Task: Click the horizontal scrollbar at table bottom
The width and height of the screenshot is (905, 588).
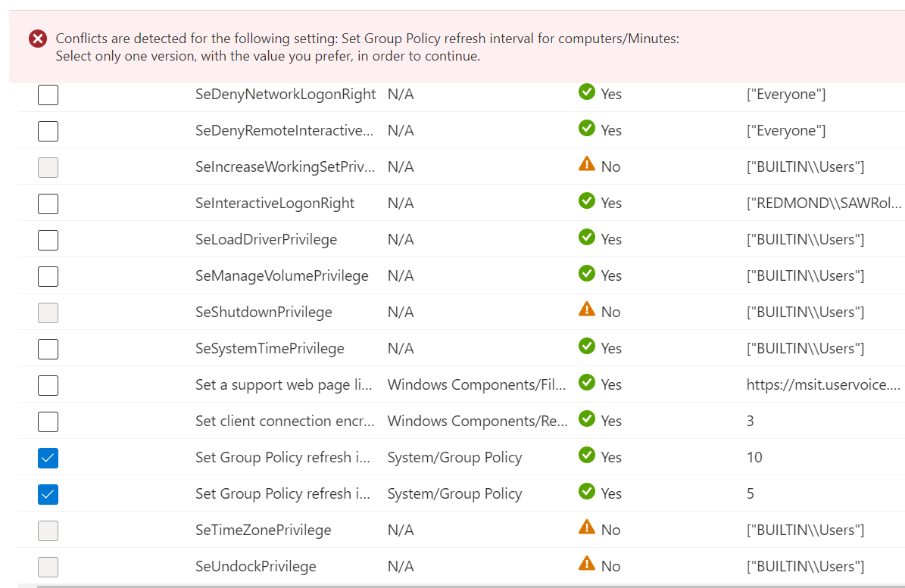Action: [462, 586]
